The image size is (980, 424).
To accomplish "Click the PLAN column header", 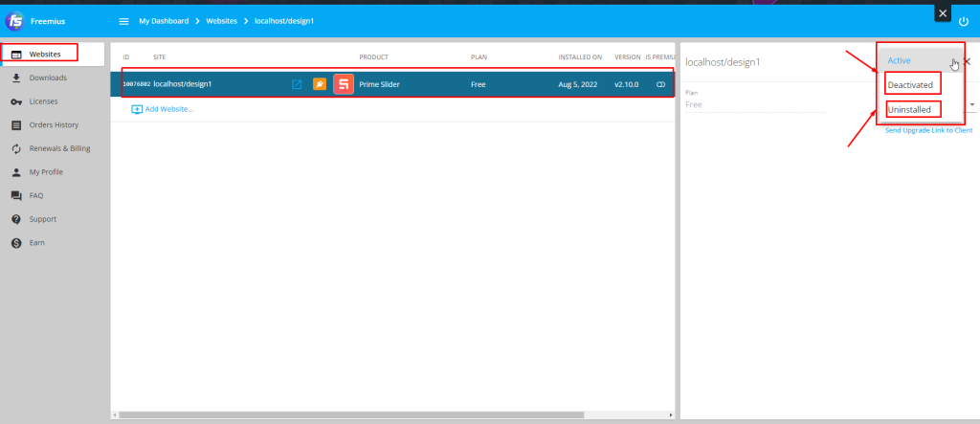I will pyautogui.click(x=479, y=56).
